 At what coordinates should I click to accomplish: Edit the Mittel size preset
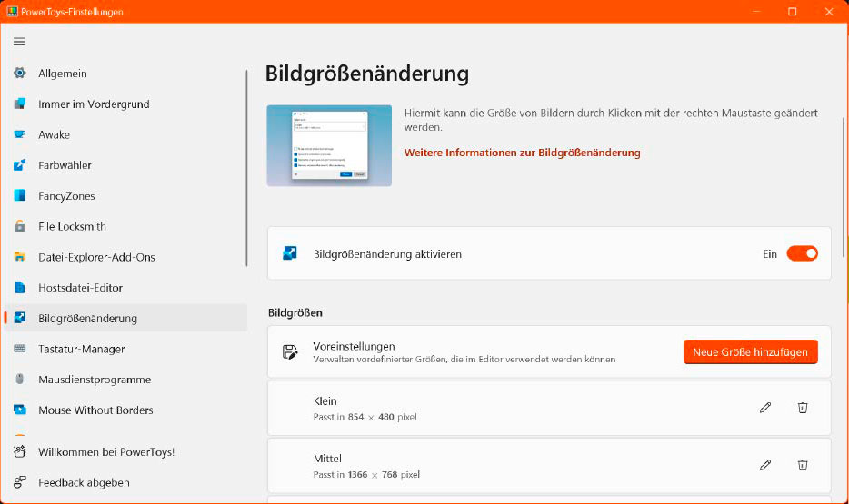coord(765,465)
